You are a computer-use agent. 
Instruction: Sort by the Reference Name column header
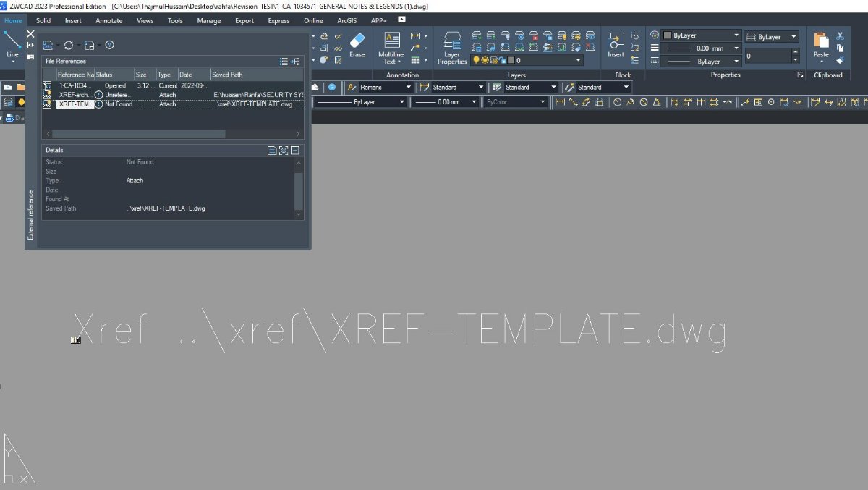75,75
